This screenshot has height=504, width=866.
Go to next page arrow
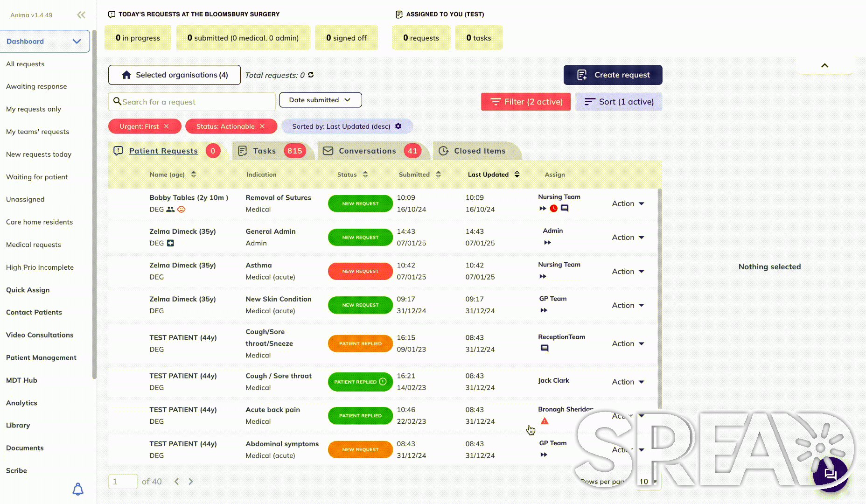click(191, 482)
